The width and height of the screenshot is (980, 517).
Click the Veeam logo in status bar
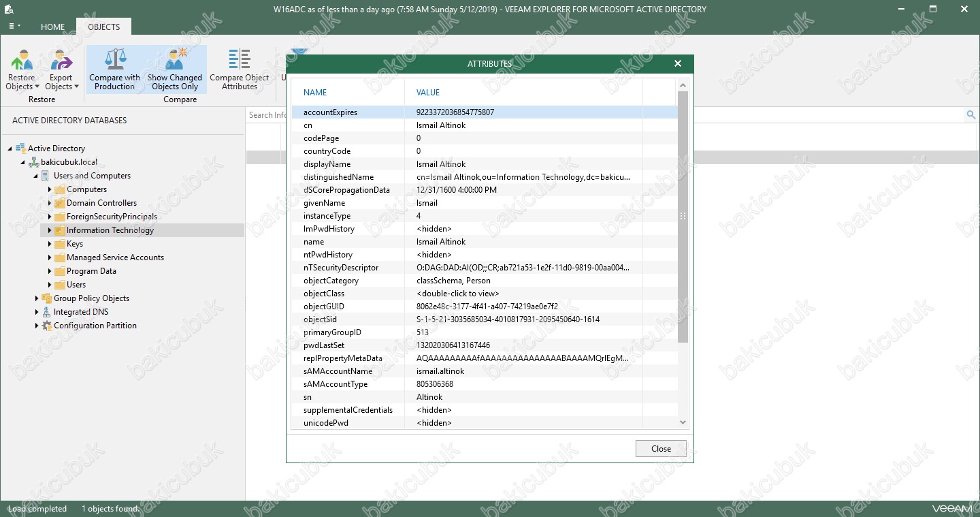[952, 508]
